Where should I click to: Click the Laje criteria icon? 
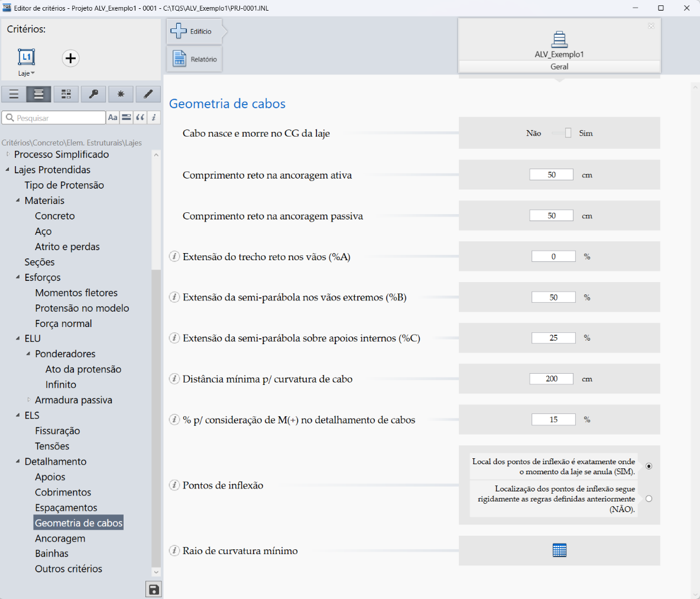point(27,57)
